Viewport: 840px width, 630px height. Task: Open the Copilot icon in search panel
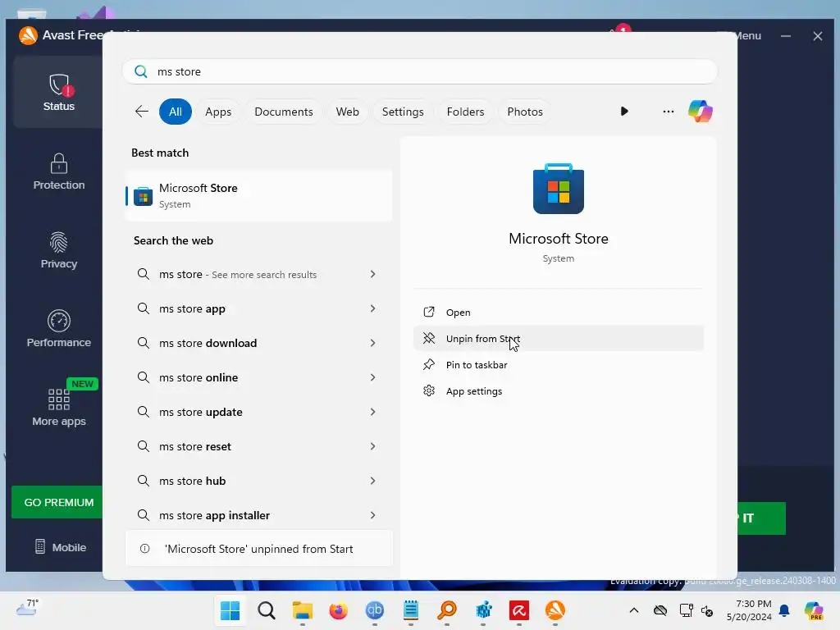tap(701, 112)
